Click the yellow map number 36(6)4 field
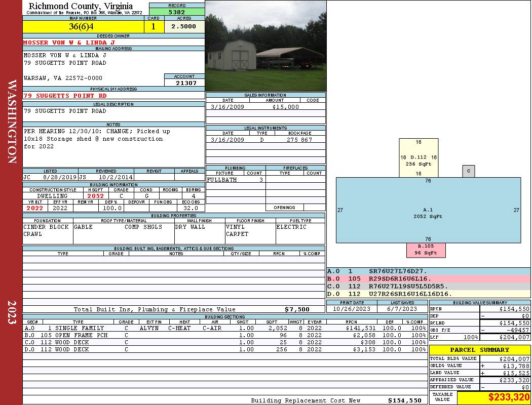This screenshot has height=405, width=532. pyautogui.click(x=81, y=27)
